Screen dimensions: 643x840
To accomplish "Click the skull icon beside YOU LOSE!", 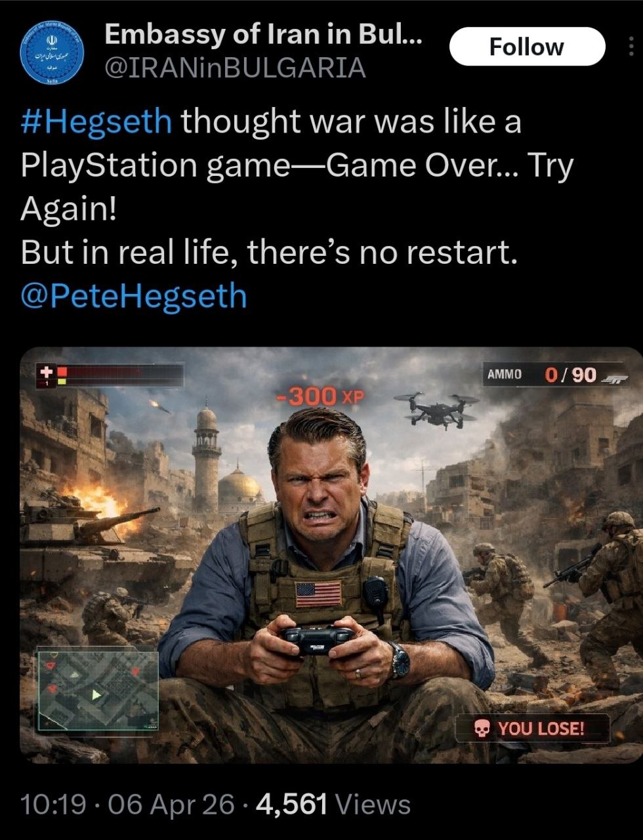I will (x=482, y=728).
